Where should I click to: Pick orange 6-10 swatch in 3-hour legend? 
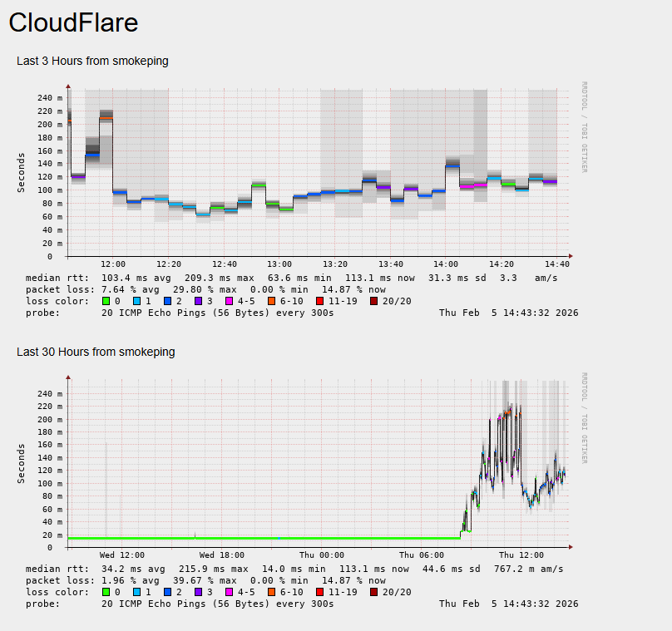coord(271,301)
